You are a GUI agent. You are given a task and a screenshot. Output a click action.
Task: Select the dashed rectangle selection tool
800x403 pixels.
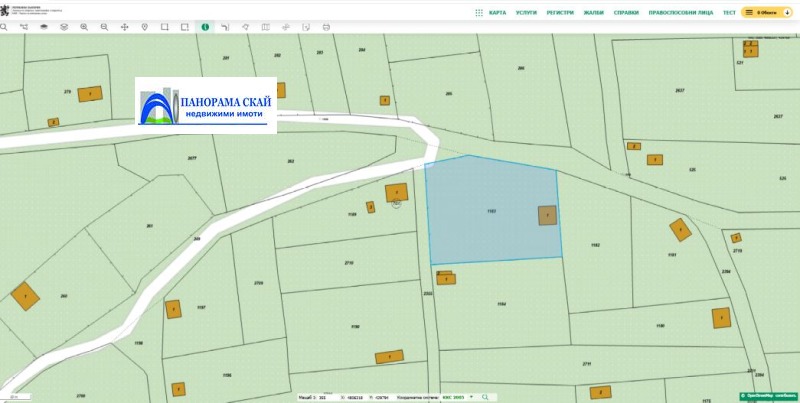click(x=185, y=27)
